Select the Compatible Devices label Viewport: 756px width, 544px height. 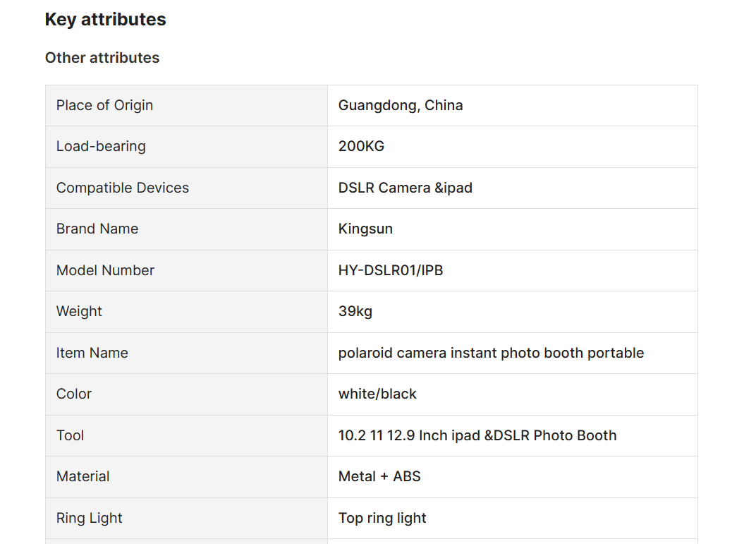[123, 188]
